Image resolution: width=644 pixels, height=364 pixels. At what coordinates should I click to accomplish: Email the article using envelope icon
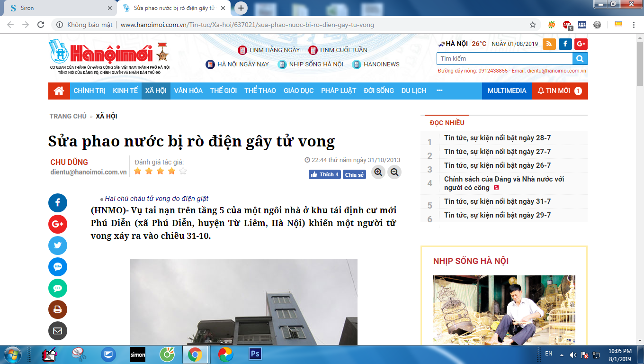tap(58, 331)
